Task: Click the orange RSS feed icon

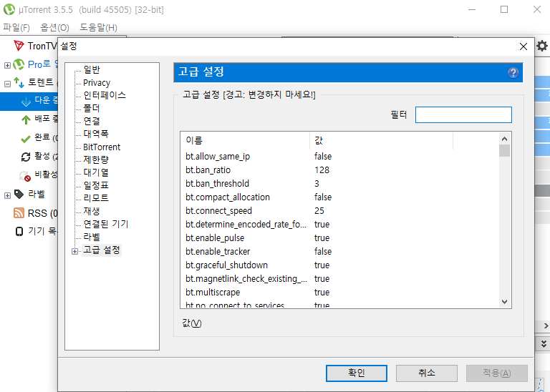Action: point(19,212)
